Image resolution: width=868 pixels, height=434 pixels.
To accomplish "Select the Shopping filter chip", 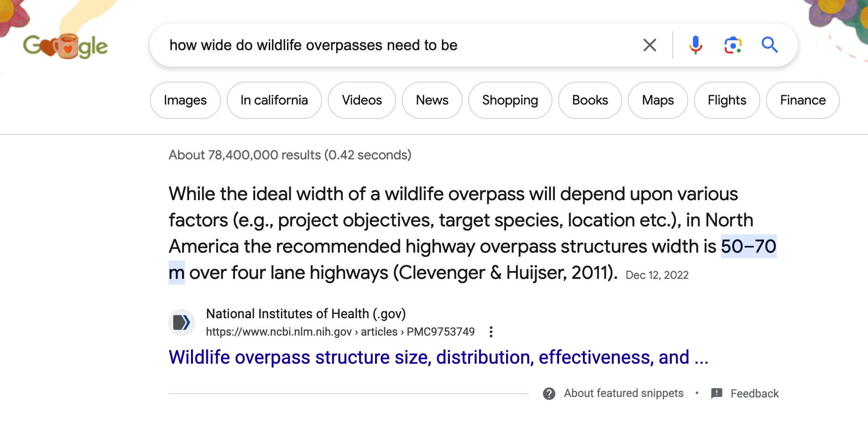I will (510, 100).
